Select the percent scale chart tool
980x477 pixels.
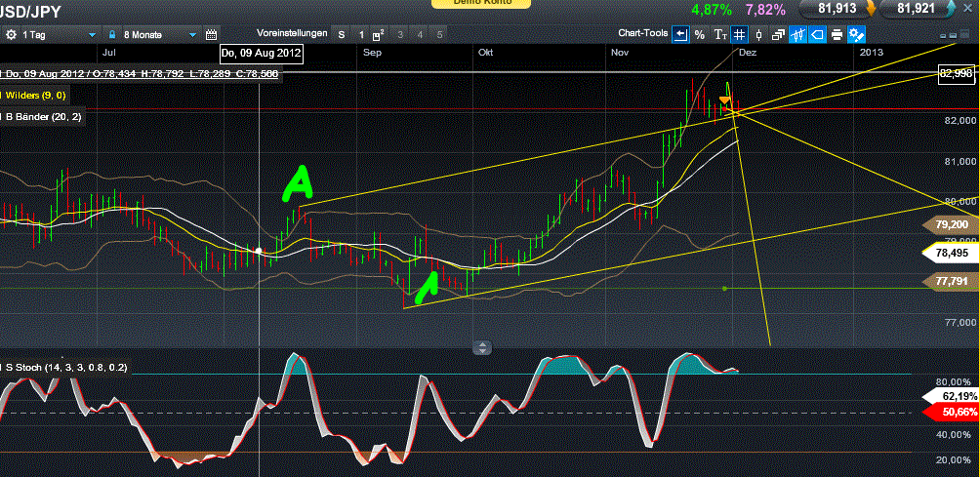coord(700,34)
